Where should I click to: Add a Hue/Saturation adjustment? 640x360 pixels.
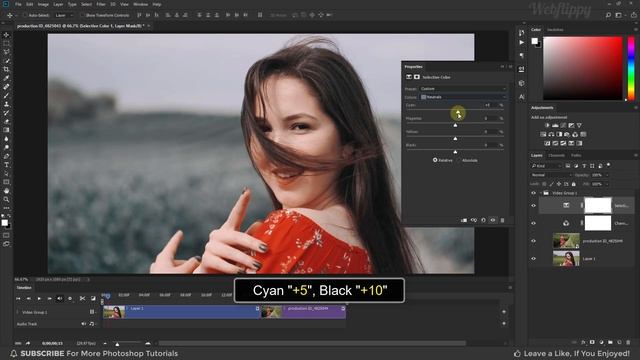pos(543,134)
